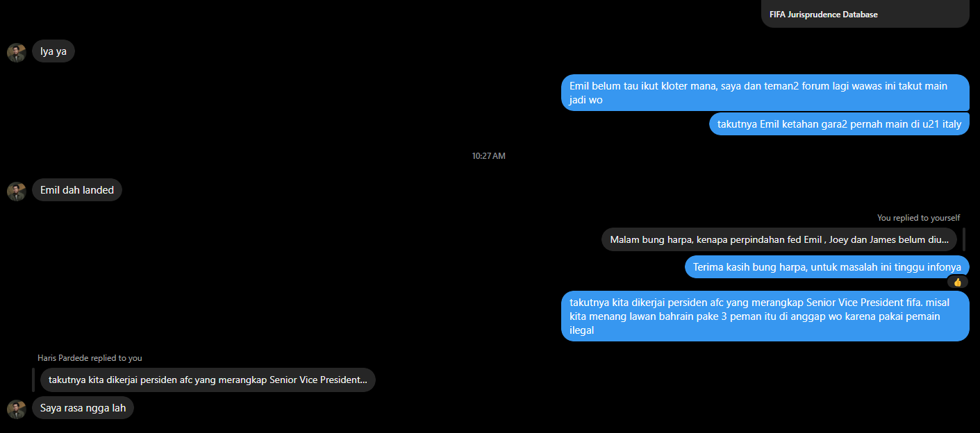Viewport: 980px width, 433px height.
Task: Click the vertical reply bar left of the gray "takutnya kita dikerjai" quote
Action: coord(33,380)
